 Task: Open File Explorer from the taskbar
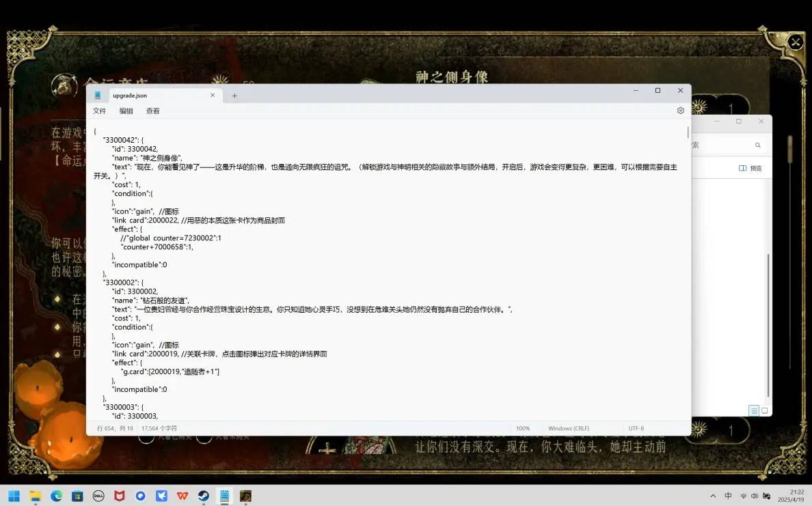pos(36,496)
